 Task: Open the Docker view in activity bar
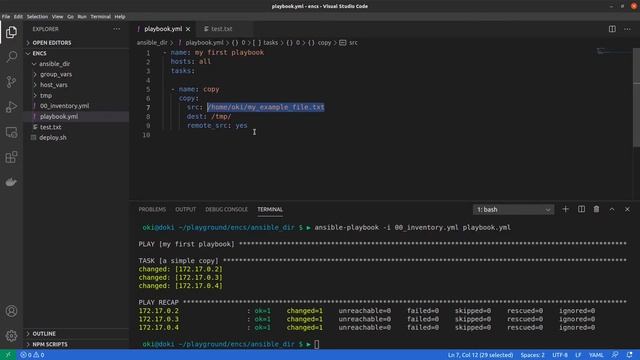click(11, 182)
